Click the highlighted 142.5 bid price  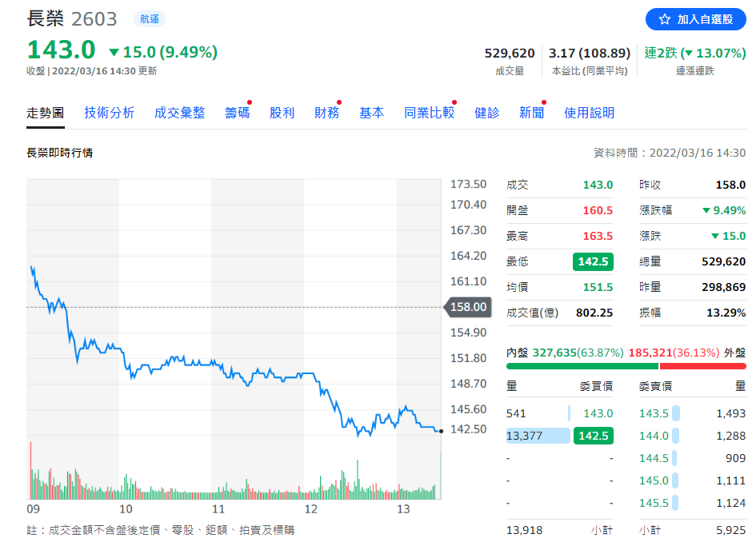[x=594, y=436]
